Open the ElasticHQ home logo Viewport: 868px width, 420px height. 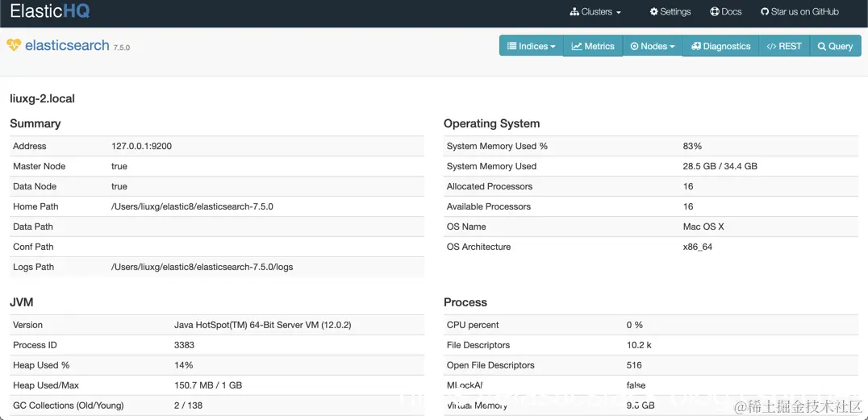[x=50, y=11]
